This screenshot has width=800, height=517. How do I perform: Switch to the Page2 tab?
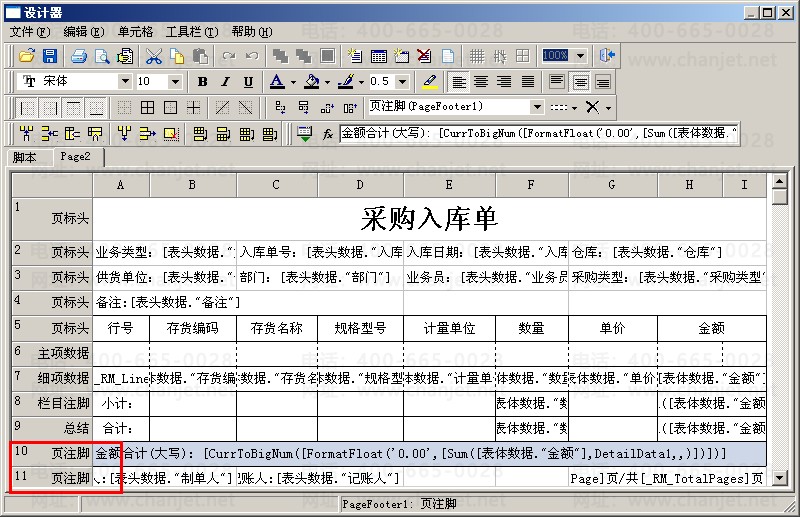pos(76,157)
